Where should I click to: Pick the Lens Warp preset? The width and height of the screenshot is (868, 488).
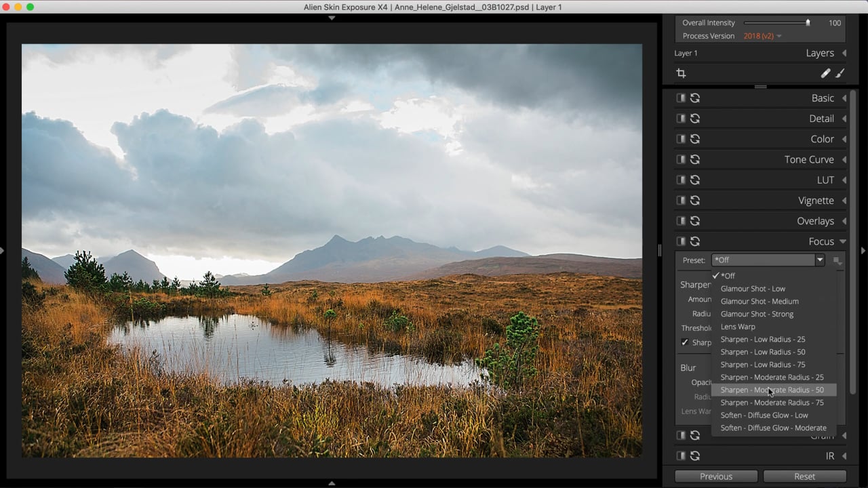coord(774,327)
